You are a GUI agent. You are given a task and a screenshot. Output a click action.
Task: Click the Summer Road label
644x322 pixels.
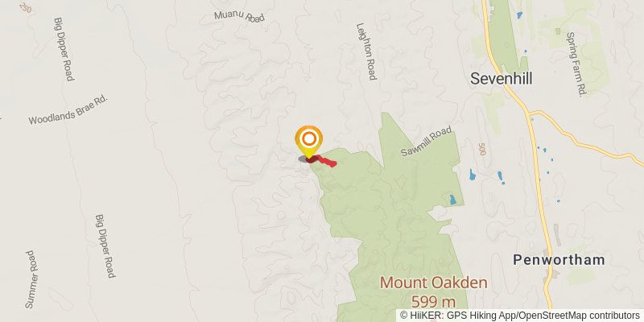pyautogui.click(x=31, y=279)
